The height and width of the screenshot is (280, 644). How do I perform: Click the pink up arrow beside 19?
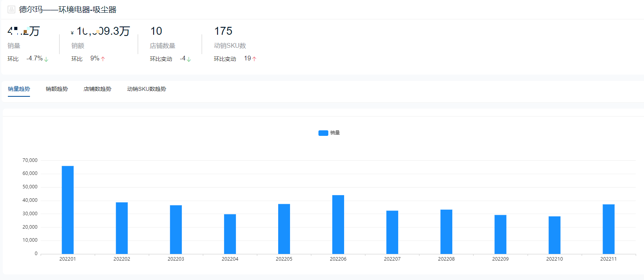255,59
